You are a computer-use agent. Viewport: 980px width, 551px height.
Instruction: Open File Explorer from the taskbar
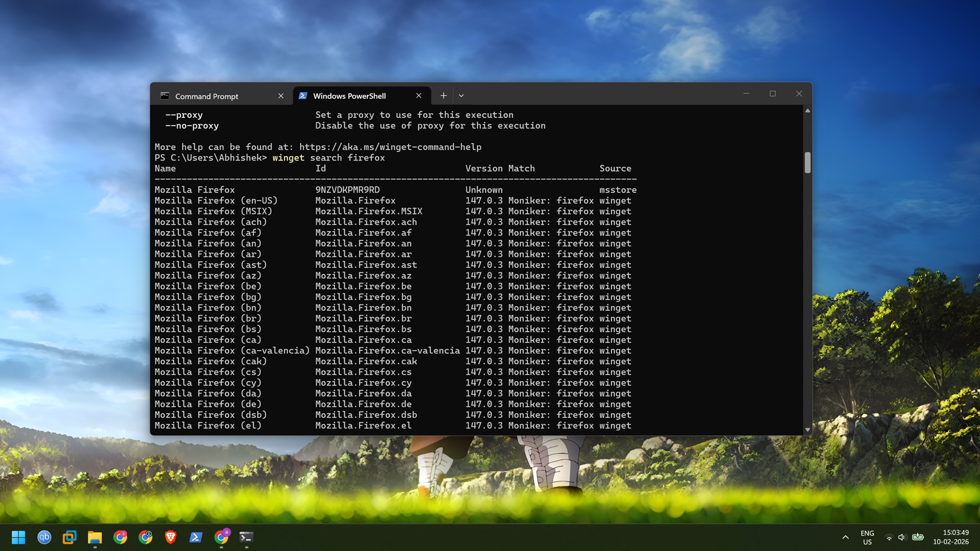[94, 537]
